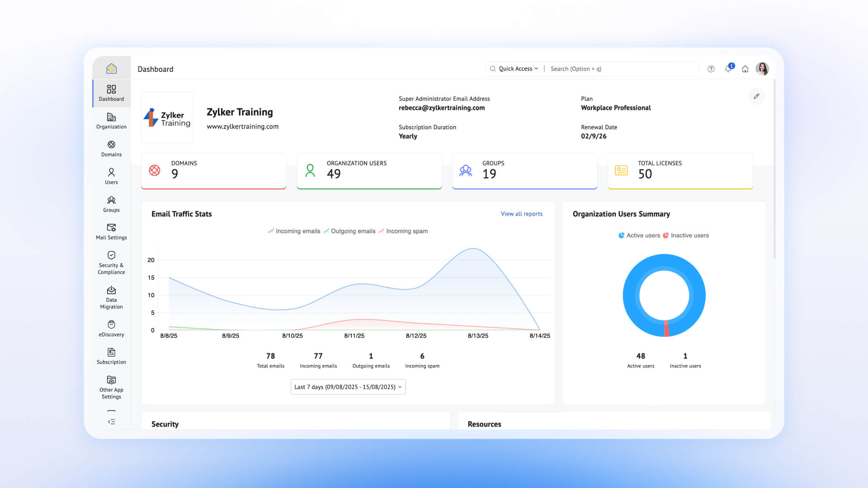868x488 pixels.
Task: Click the Workplace Professional plan text
Action: pyautogui.click(x=616, y=108)
